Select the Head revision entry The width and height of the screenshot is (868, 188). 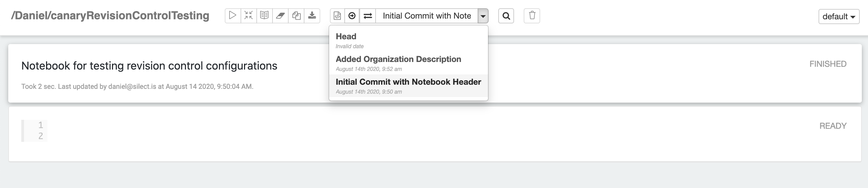(x=408, y=40)
